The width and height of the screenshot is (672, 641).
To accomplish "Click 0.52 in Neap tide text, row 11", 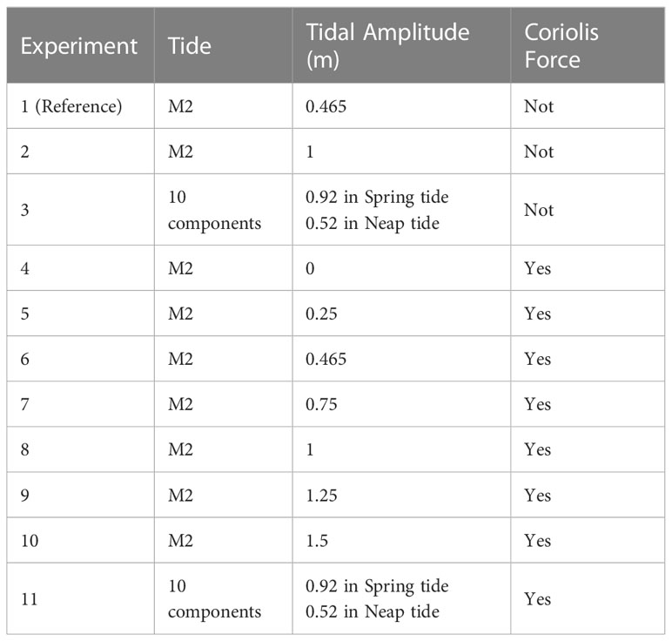I will [373, 612].
